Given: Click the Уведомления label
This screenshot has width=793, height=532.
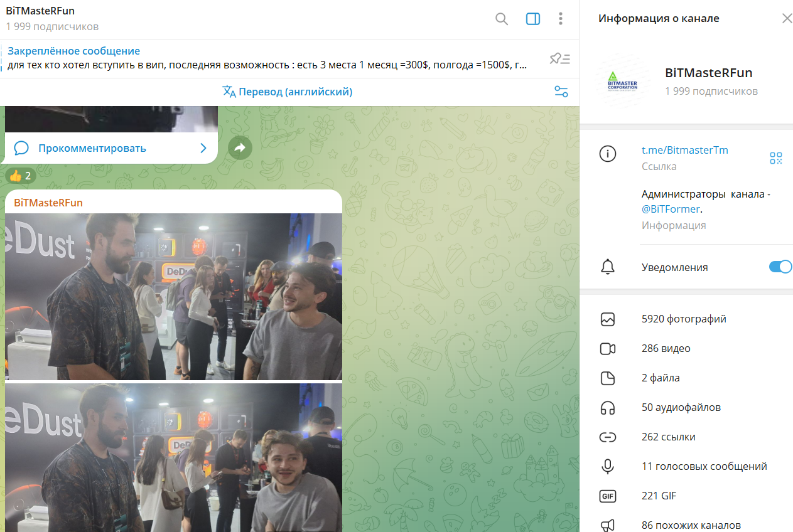Looking at the screenshot, I should point(674,267).
